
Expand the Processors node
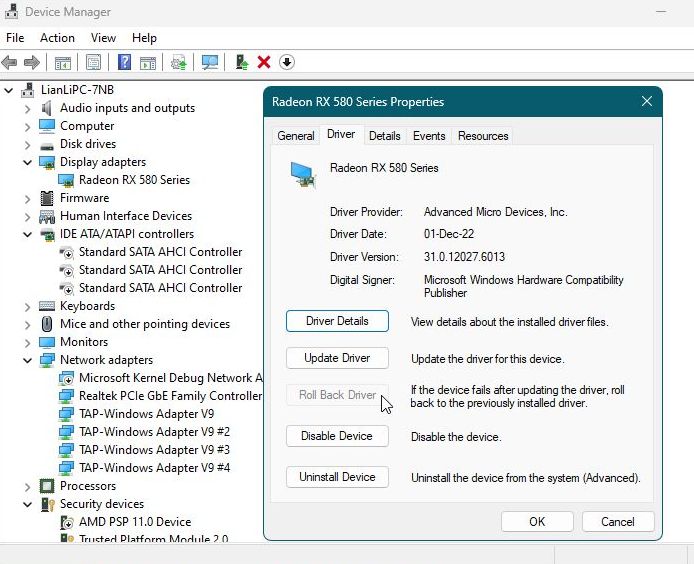tap(27, 487)
